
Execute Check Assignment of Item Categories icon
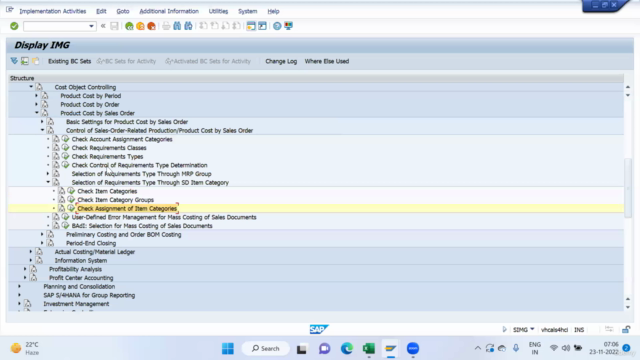coord(71,208)
